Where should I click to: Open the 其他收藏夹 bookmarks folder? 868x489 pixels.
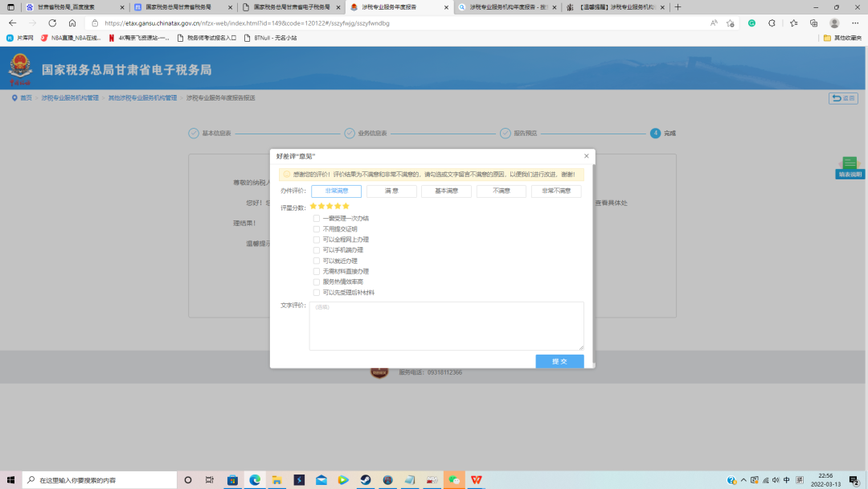pyautogui.click(x=841, y=38)
